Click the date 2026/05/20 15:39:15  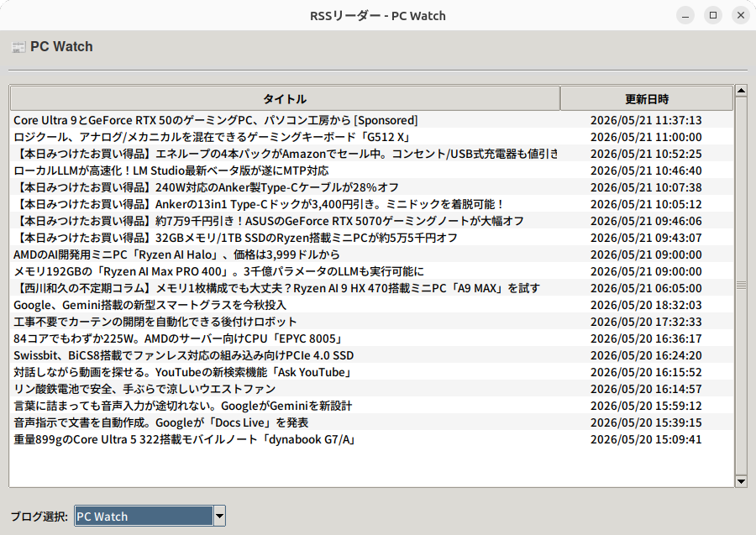[x=646, y=422]
